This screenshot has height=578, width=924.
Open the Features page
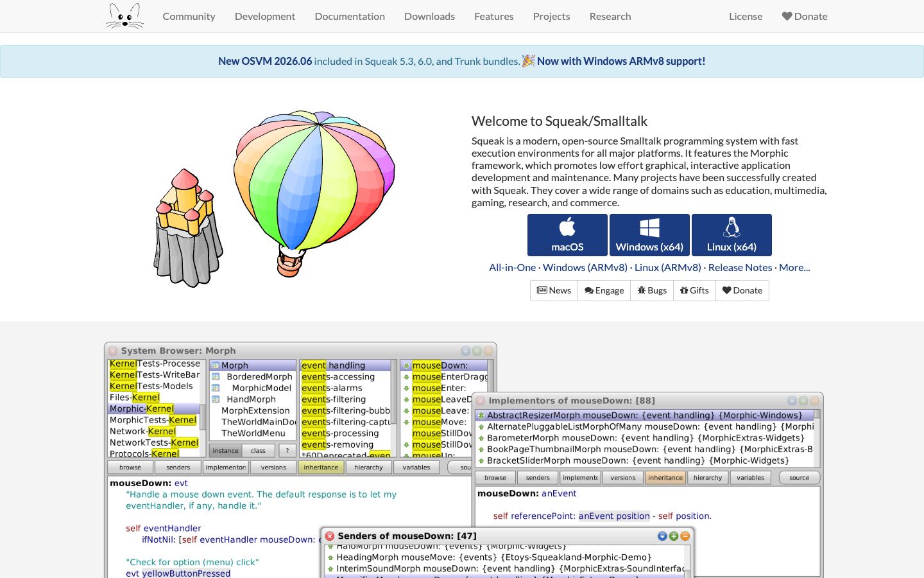494,16
